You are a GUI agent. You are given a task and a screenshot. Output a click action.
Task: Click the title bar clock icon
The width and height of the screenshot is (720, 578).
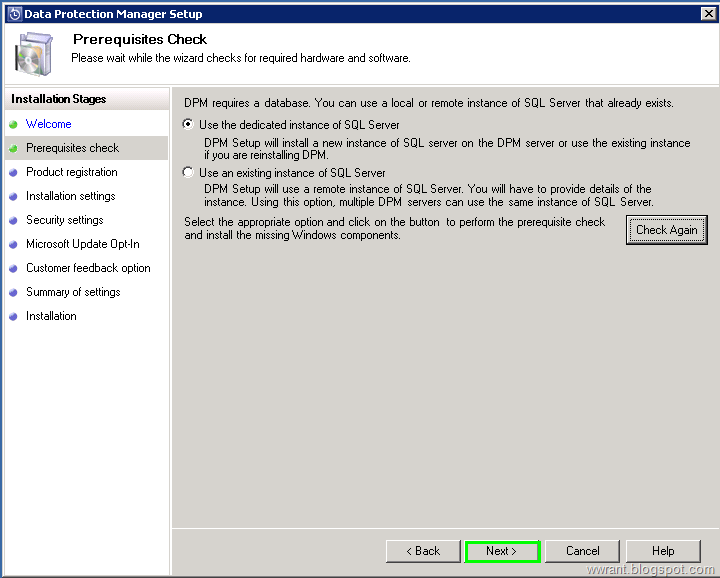coord(15,14)
